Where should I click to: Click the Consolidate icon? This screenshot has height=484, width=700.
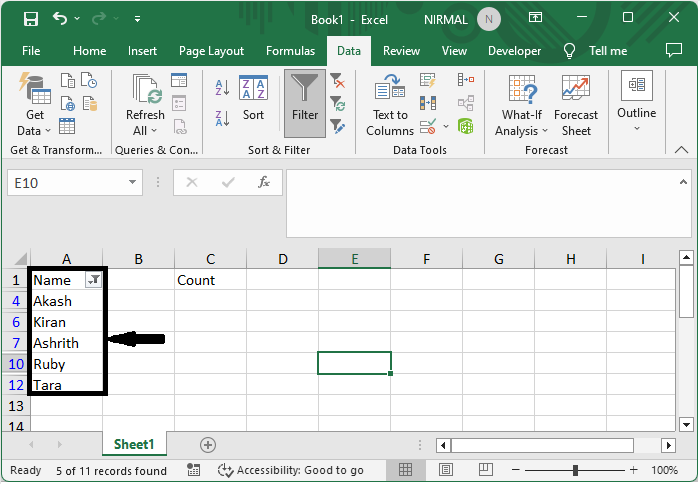tap(466, 80)
